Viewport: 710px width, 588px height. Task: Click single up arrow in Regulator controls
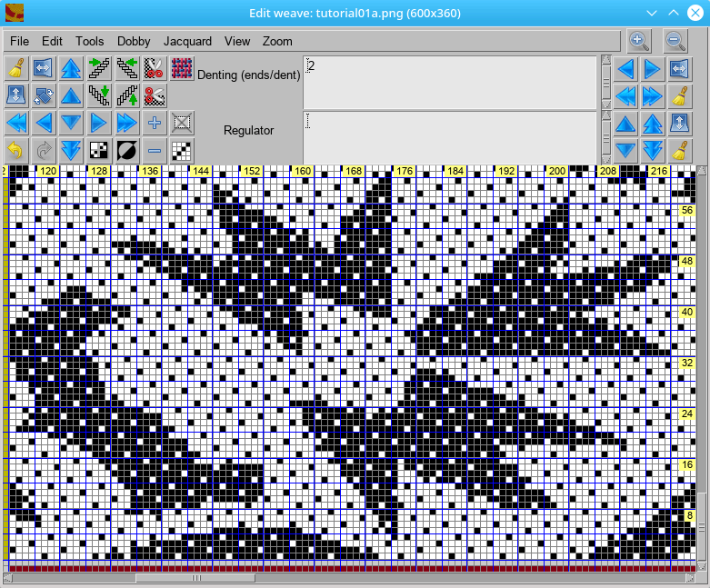(625, 124)
